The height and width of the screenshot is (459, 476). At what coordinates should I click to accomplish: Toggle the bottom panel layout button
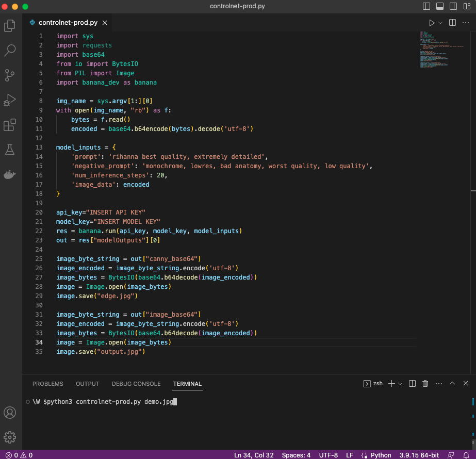tap(440, 7)
